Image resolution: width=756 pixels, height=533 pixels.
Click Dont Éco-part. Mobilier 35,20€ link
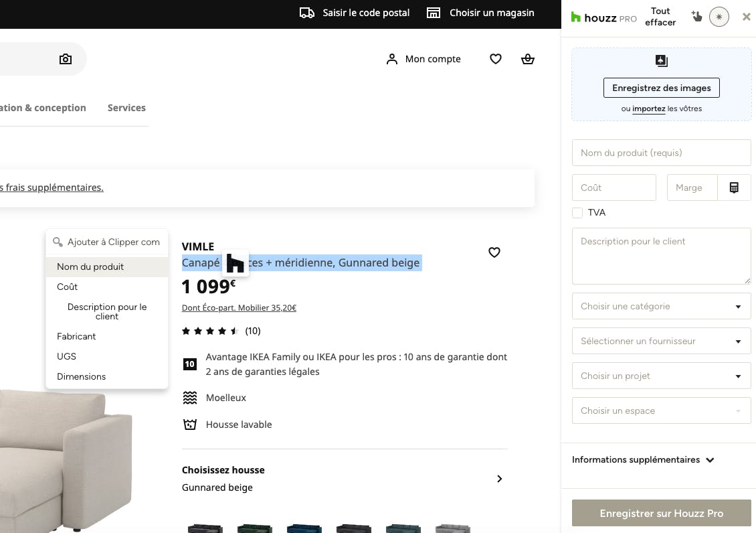239,308
